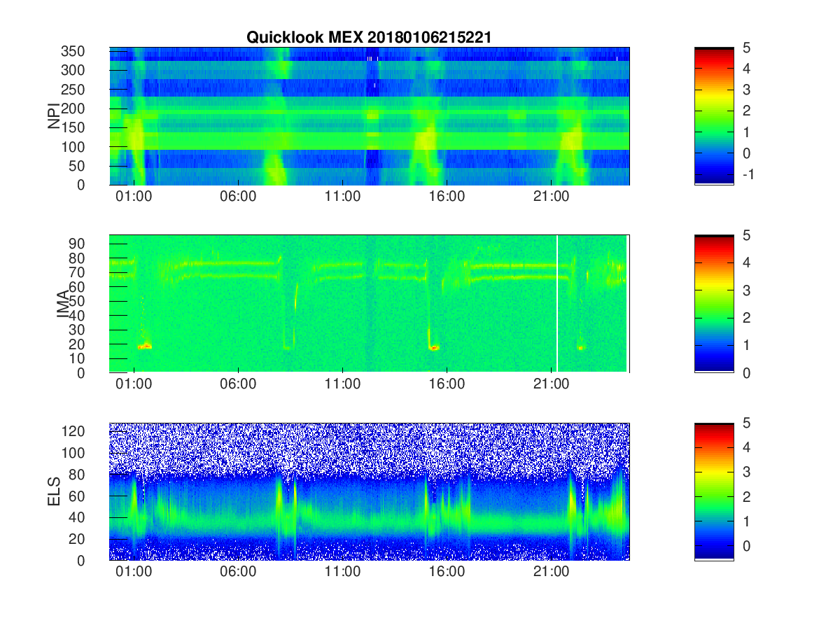Viewport: 840px width, 630px height.
Task: Click the value 5 at the top of the NPI colorbar
Action: pos(746,48)
